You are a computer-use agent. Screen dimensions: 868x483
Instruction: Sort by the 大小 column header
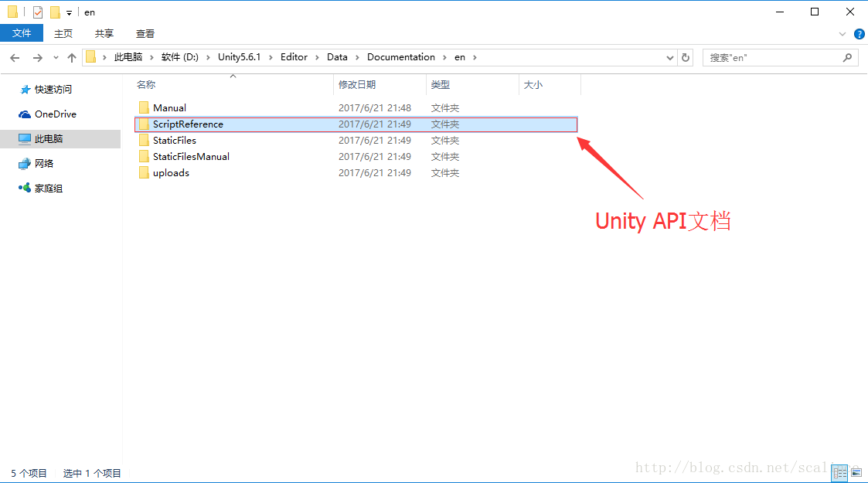click(x=533, y=85)
